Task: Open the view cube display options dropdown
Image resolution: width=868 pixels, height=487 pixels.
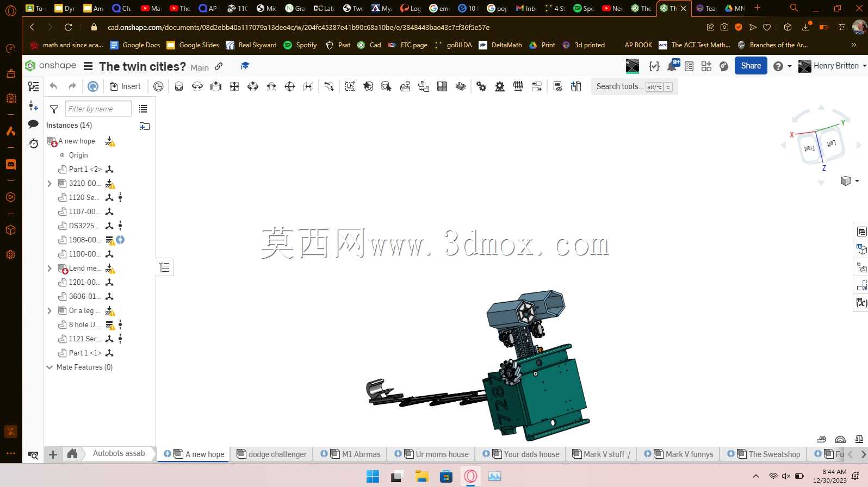Action: pyautogui.click(x=850, y=181)
